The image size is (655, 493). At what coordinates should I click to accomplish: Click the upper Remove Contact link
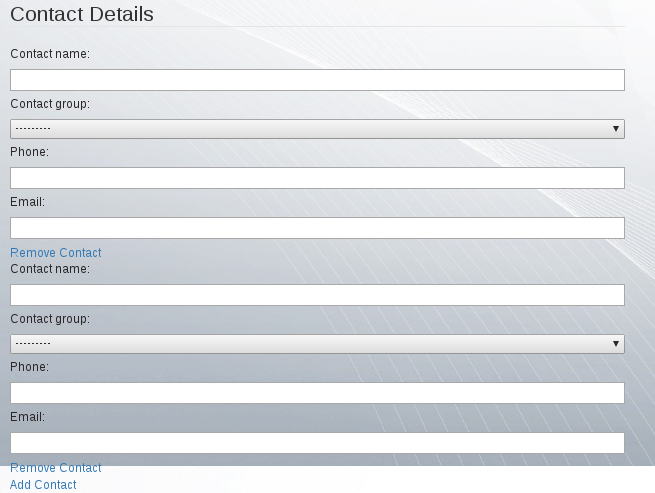(x=56, y=253)
